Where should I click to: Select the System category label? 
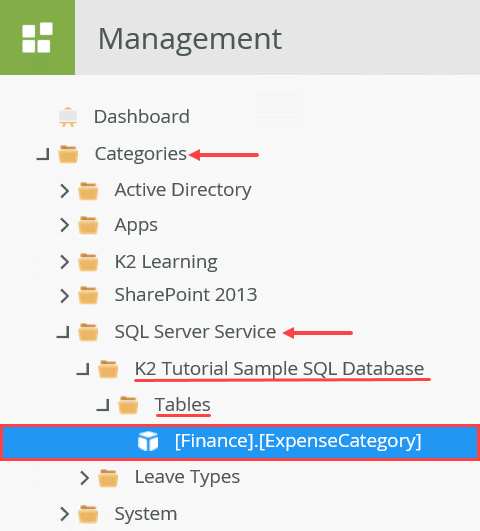[x=146, y=514]
